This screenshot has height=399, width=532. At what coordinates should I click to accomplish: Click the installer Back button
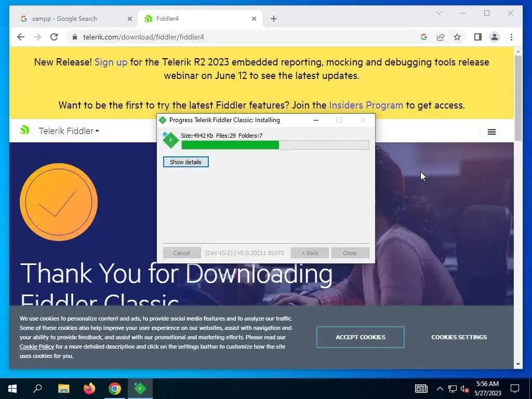tap(310, 253)
